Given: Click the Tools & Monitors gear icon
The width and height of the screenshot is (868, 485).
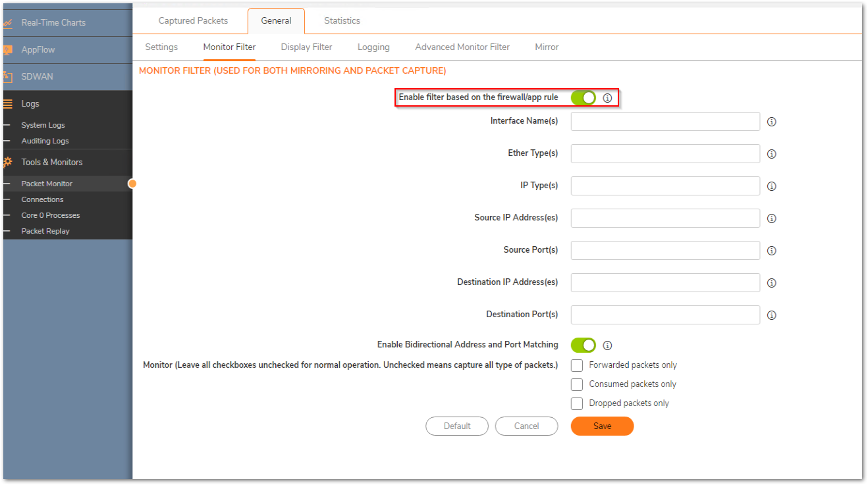Looking at the screenshot, I should coord(8,162).
